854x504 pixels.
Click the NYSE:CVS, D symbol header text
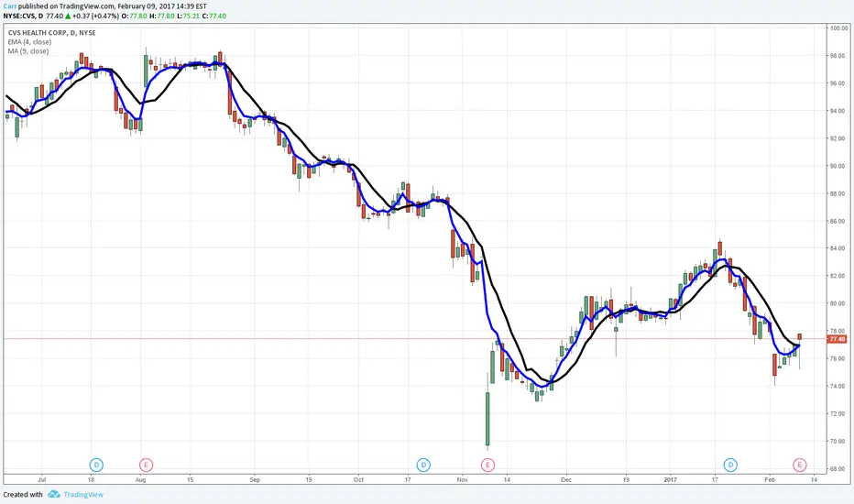pyautogui.click(x=22, y=16)
